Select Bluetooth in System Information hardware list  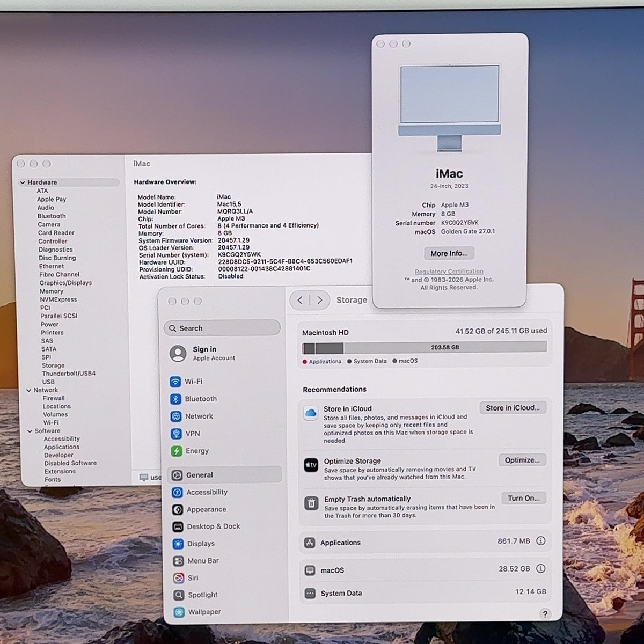click(x=52, y=216)
